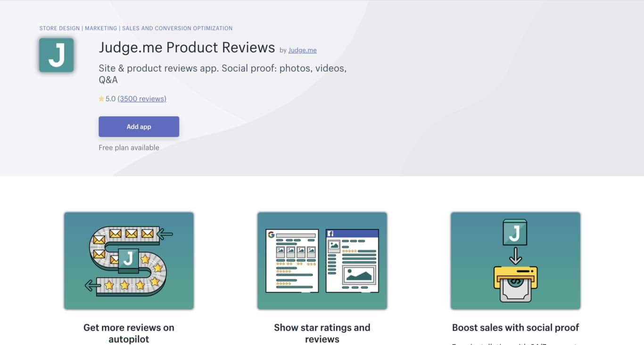
Task: Click the 5.0 rating value
Action: [x=110, y=99]
